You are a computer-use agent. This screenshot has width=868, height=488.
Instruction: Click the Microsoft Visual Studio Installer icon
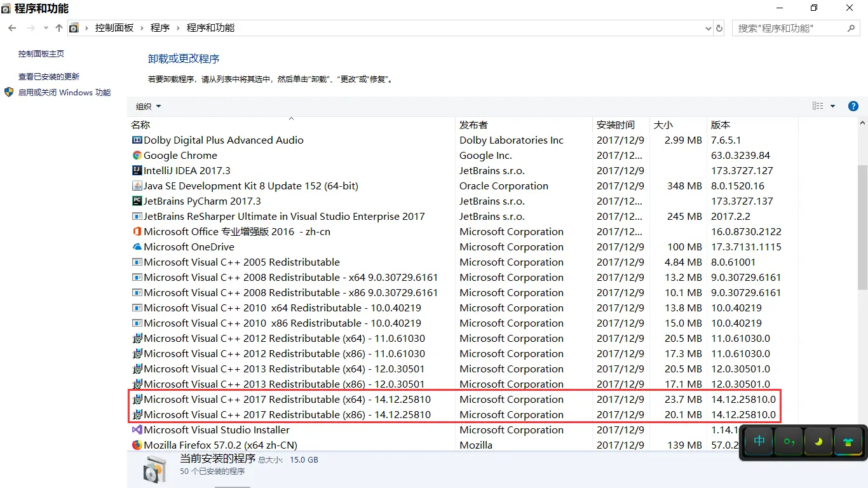(137, 430)
